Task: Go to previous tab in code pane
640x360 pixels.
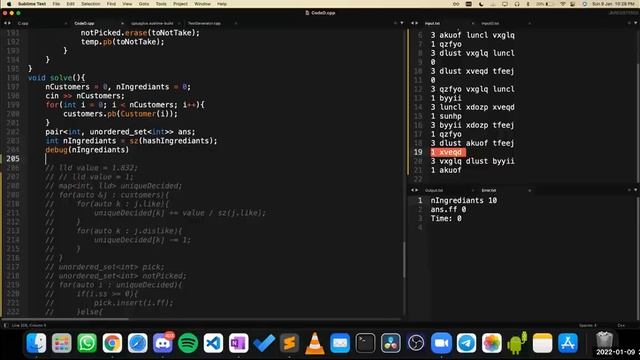Action: tap(4, 23)
